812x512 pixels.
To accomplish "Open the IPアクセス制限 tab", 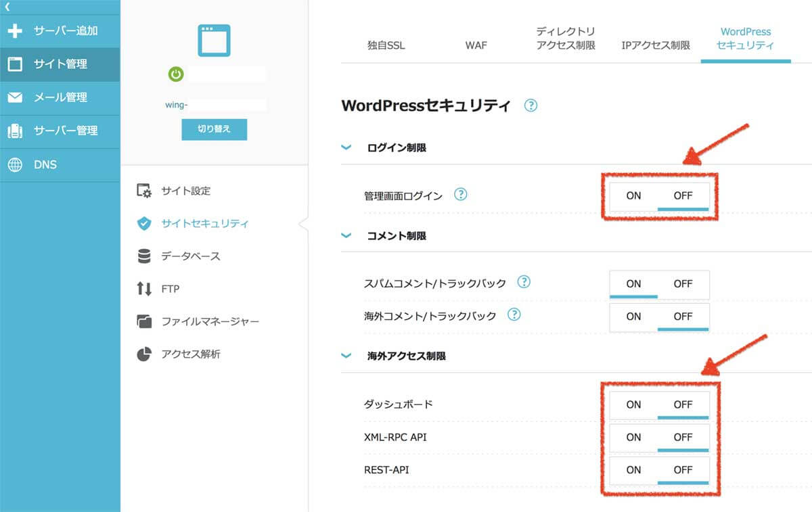I will [x=656, y=46].
